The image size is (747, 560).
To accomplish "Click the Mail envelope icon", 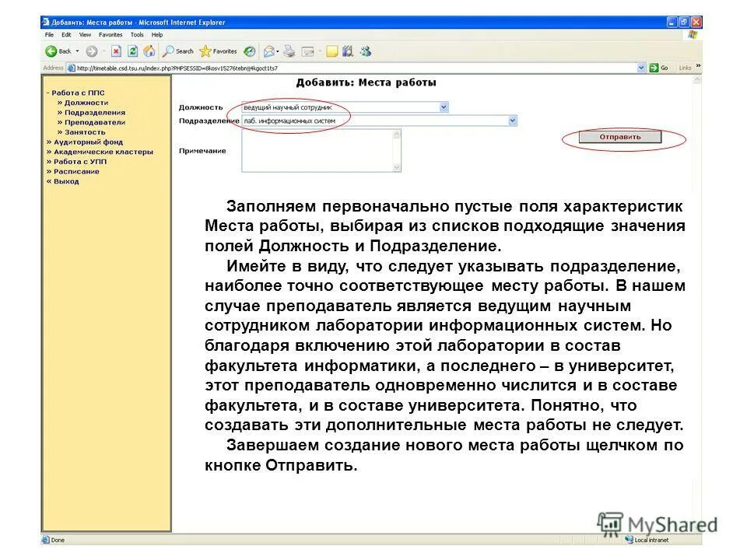I will (269, 51).
